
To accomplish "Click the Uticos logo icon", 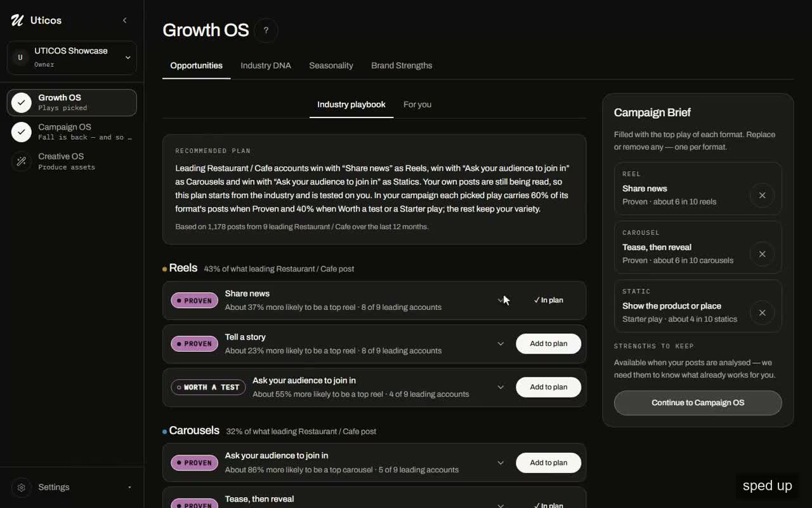I will coord(17,20).
